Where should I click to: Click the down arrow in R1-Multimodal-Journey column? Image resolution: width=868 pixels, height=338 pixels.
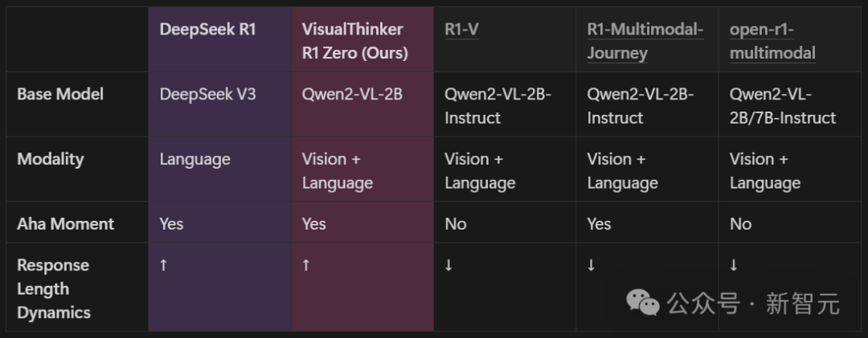pos(591,266)
